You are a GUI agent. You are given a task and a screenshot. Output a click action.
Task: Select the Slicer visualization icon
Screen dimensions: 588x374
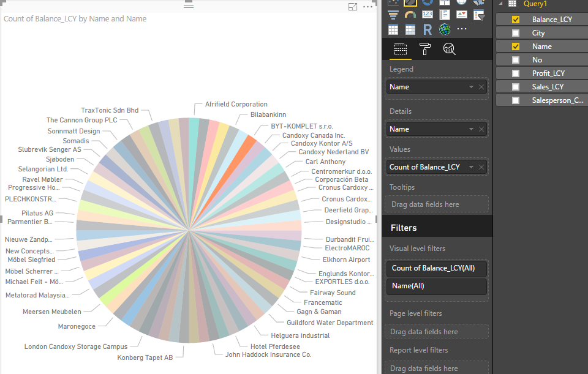click(x=479, y=15)
